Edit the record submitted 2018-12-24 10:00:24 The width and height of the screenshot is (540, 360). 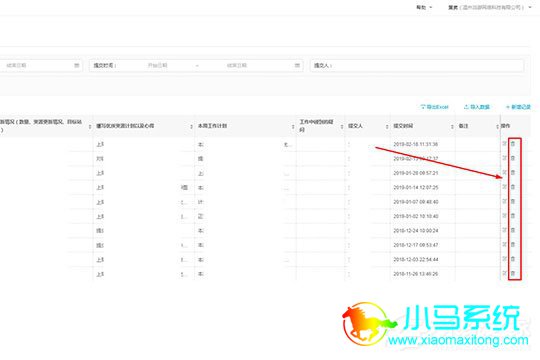(x=505, y=230)
